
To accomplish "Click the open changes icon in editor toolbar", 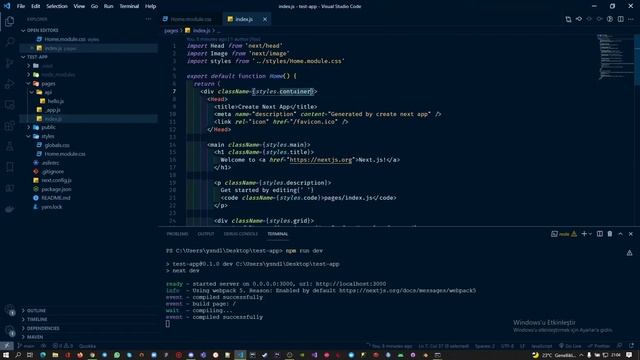I will (x=568, y=19).
